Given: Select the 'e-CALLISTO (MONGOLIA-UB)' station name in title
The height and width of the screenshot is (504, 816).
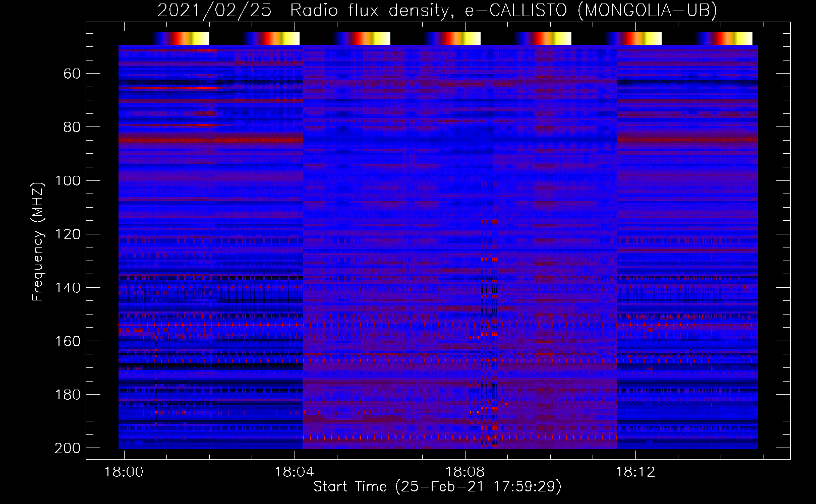Looking at the screenshot, I should (591, 11).
